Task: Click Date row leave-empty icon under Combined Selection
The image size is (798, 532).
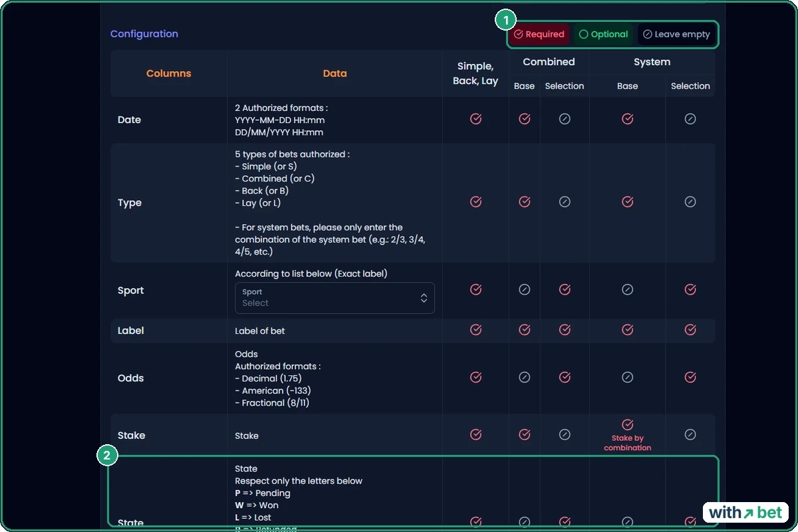Action: click(x=565, y=119)
